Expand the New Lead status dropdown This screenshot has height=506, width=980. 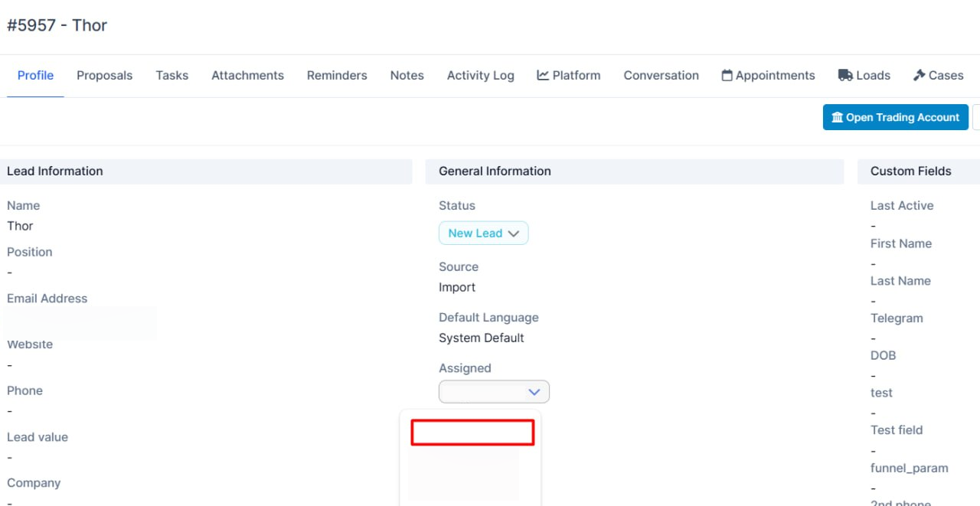pos(483,233)
